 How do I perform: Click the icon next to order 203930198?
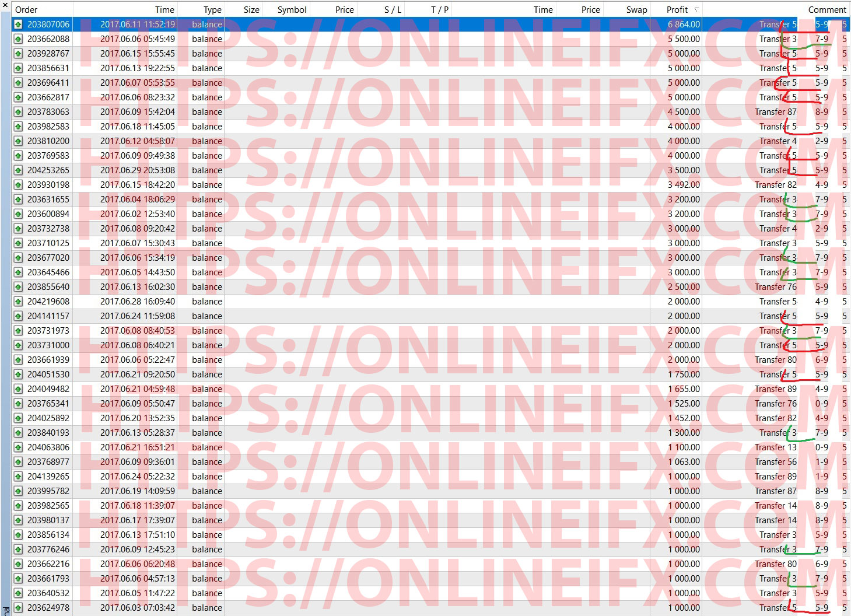coord(19,185)
